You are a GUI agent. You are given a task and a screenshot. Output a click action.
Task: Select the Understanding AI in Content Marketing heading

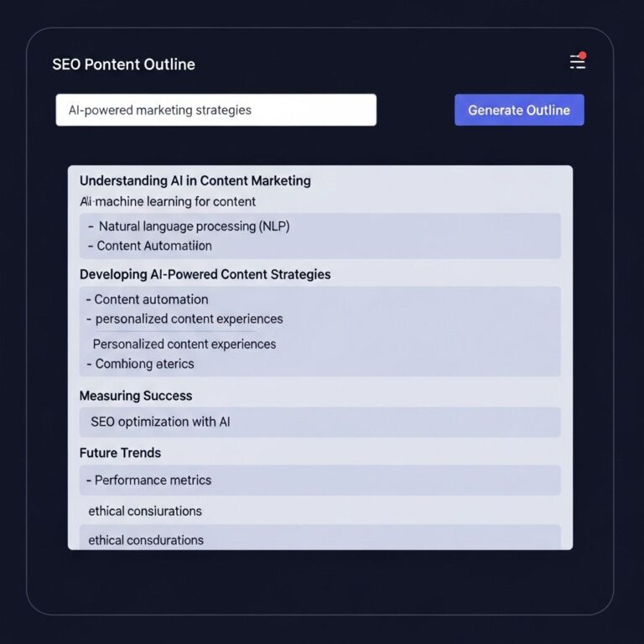pyautogui.click(x=195, y=180)
